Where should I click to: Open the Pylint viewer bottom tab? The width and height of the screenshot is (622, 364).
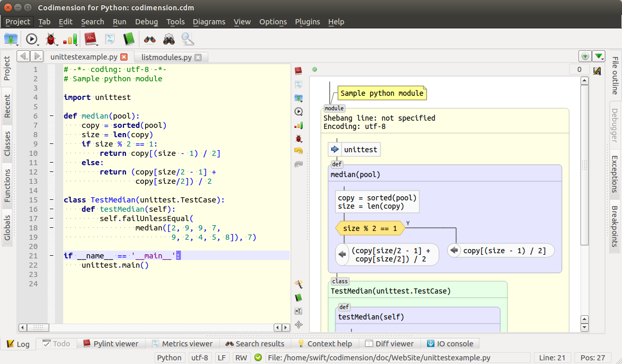point(111,344)
